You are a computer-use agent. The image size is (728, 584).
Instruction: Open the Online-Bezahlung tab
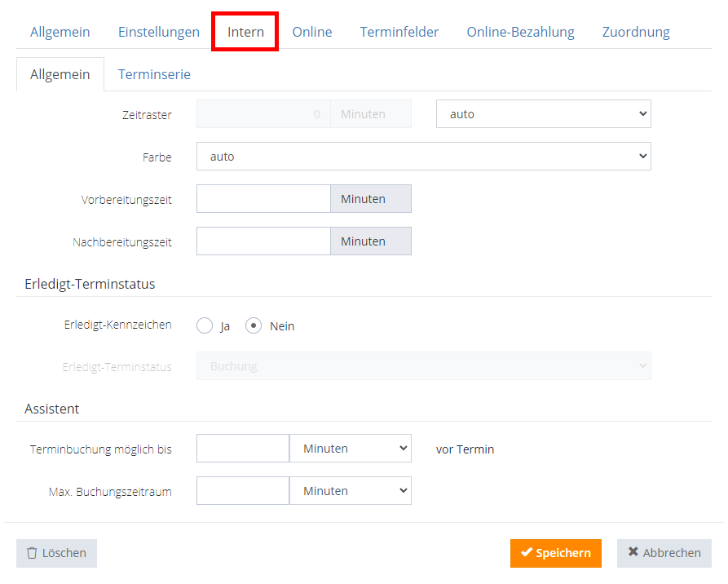coord(520,32)
